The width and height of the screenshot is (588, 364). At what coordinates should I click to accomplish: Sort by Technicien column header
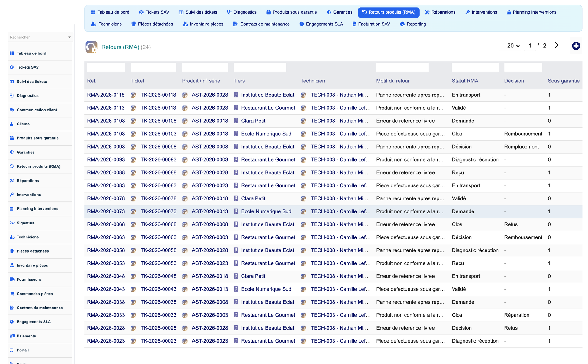click(313, 81)
